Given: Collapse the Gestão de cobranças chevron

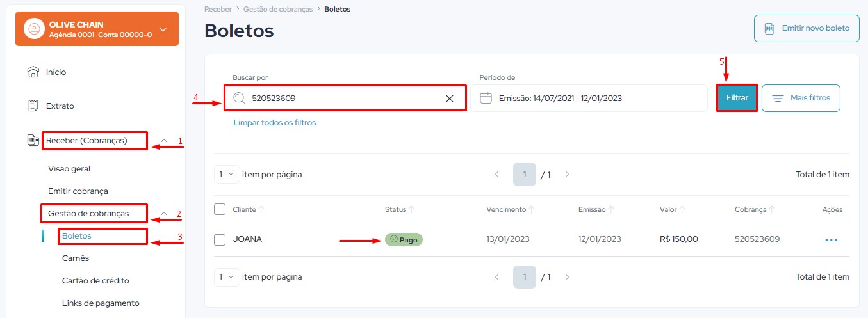Looking at the screenshot, I should tap(164, 214).
